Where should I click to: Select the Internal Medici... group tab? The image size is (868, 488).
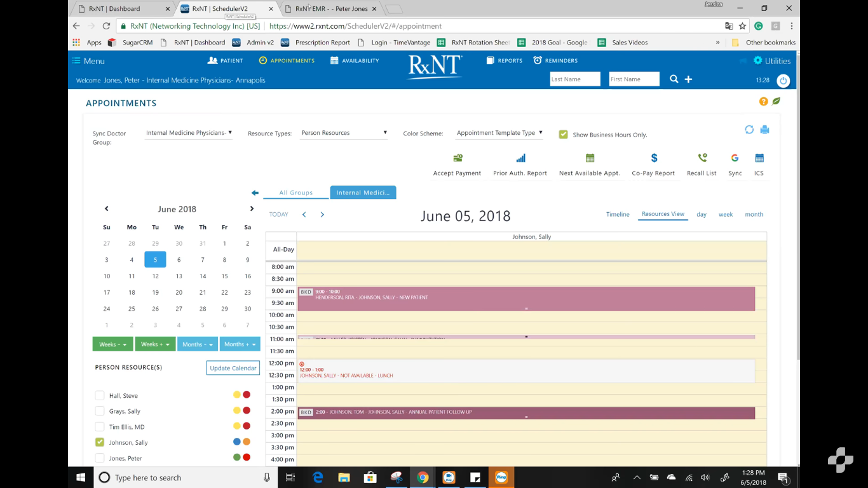[x=363, y=193]
